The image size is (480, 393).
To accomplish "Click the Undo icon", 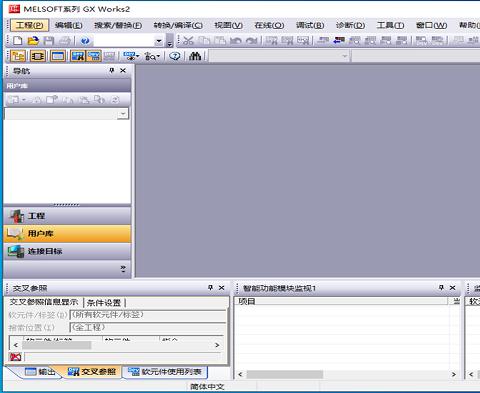I will point(236,41).
